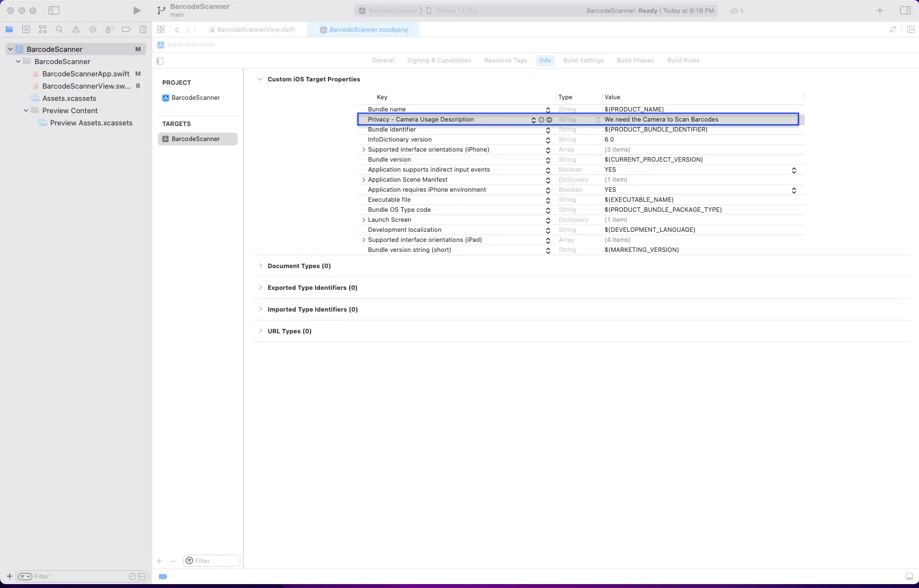
Task: Toggle the inspectors panel on the right
Action: (906, 11)
